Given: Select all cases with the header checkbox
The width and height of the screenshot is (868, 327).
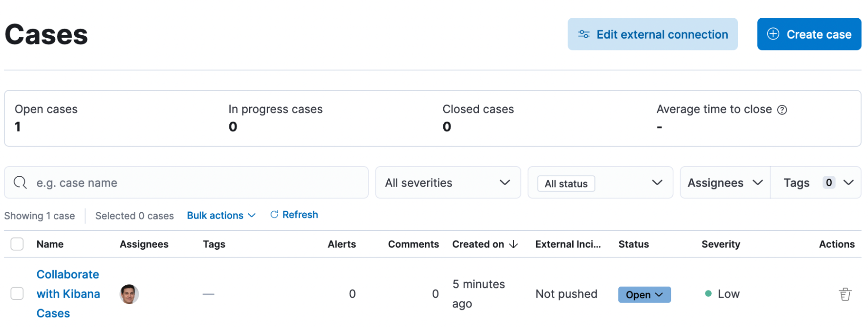Looking at the screenshot, I should pyautogui.click(x=17, y=244).
